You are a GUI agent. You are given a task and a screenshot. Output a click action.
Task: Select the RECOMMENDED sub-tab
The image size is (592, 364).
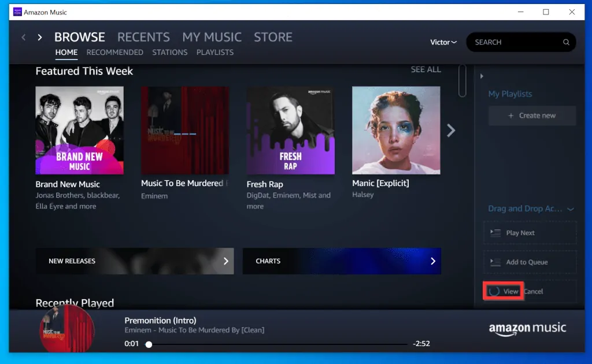(x=115, y=53)
